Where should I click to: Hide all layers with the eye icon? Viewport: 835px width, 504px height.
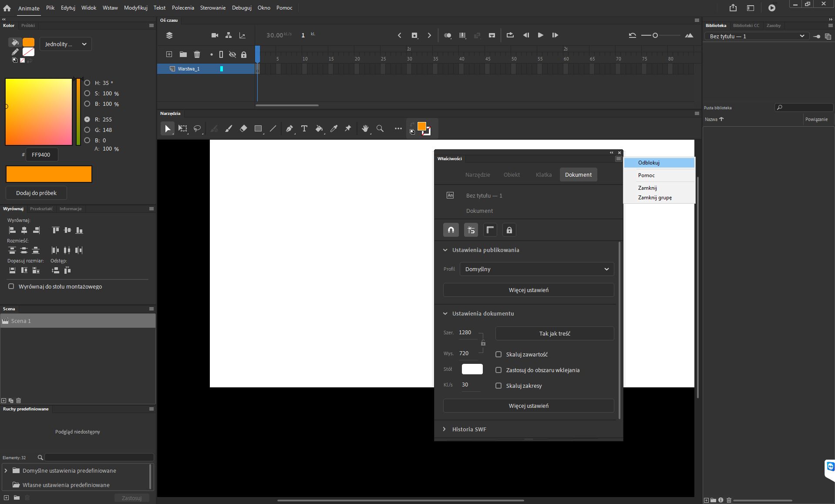(x=232, y=54)
